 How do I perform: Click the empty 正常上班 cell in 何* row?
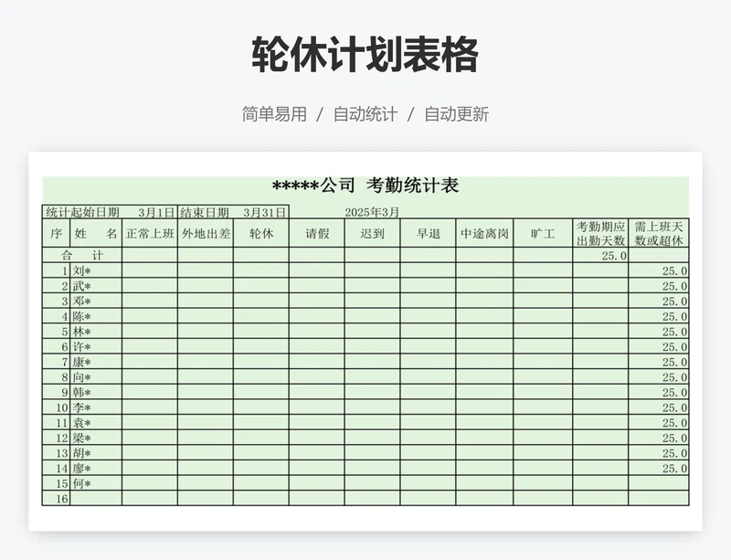[x=150, y=483]
